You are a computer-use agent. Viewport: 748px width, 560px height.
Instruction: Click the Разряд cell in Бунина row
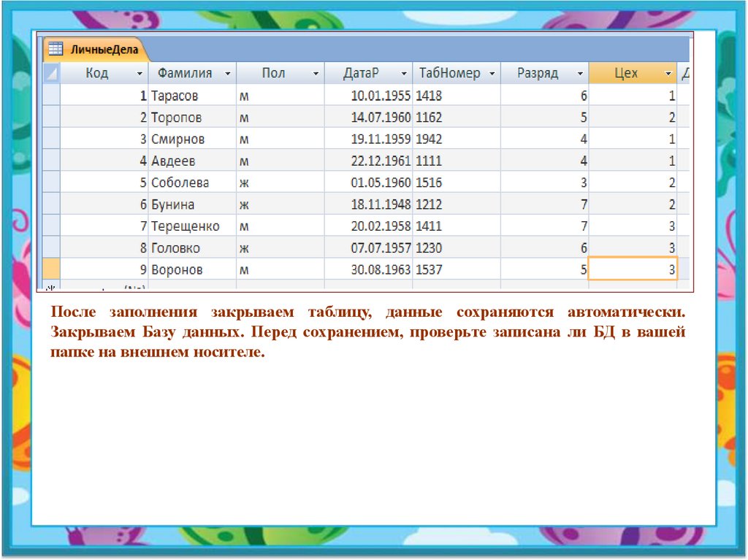pos(545,204)
